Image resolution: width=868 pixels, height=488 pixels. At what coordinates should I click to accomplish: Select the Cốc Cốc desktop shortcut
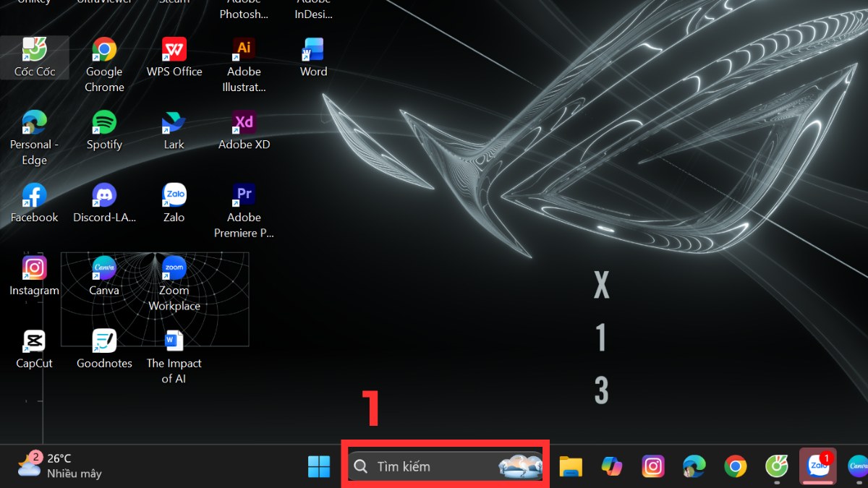(x=34, y=57)
